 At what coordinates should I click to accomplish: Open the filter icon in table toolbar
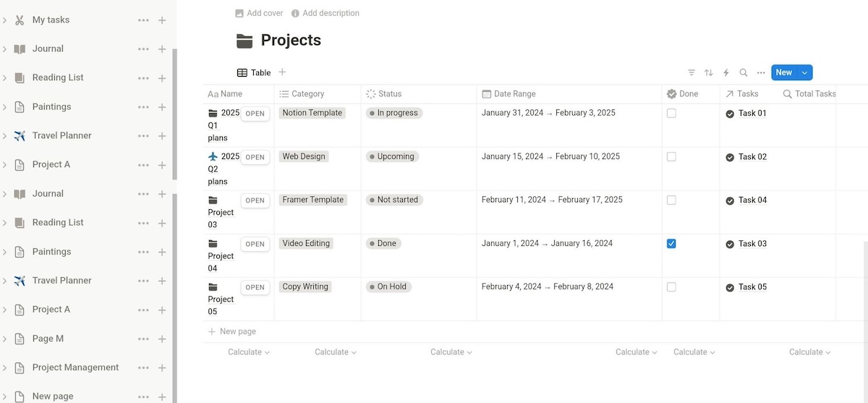692,73
